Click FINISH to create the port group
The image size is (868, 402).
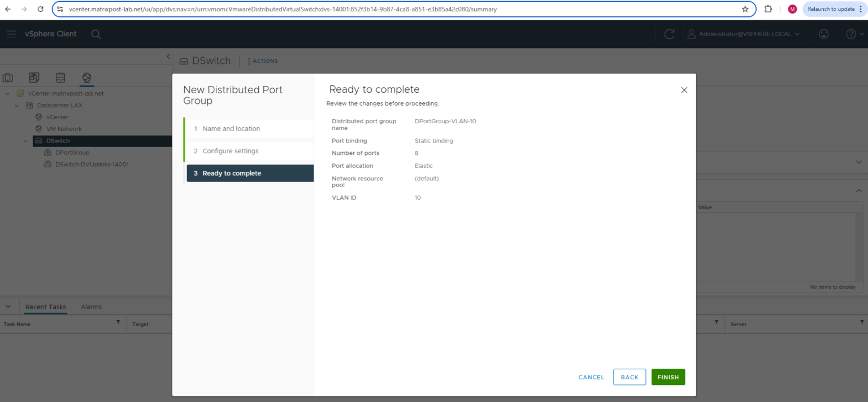[668, 377]
